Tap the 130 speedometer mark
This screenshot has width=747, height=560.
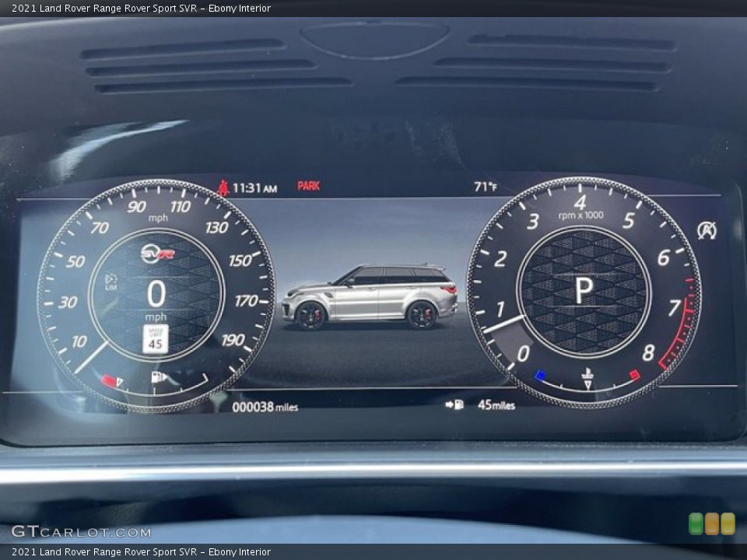click(x=217, y=228)
